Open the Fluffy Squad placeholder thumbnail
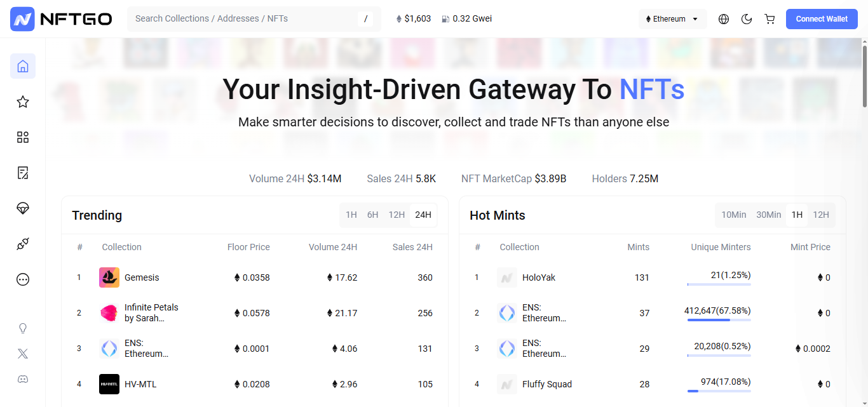 [x=507, y=384]
